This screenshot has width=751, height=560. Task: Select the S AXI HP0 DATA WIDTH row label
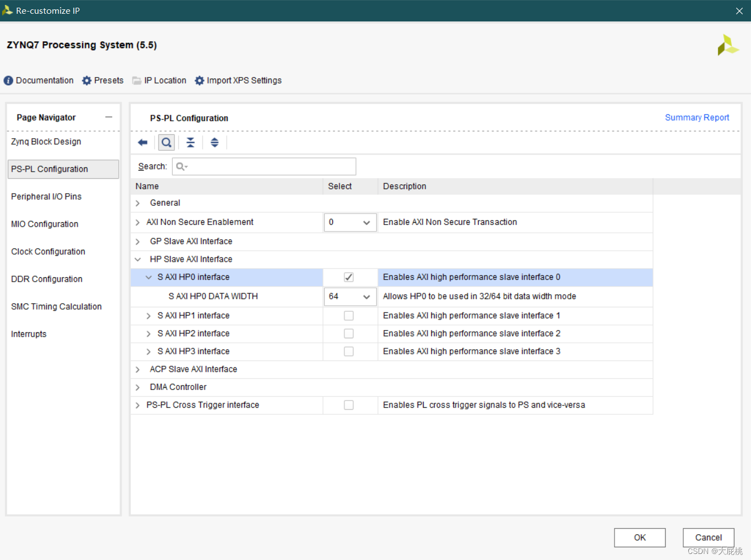coord(213,297)
